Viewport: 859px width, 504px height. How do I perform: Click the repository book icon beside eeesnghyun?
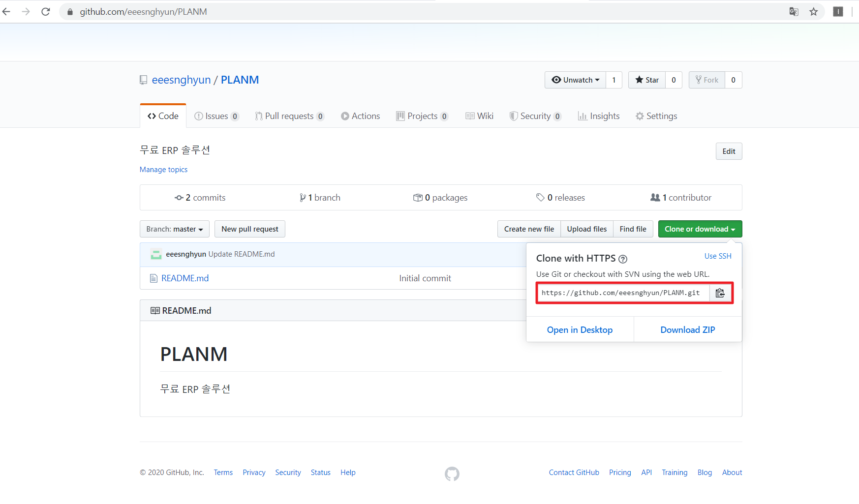(x=143, y=80)
